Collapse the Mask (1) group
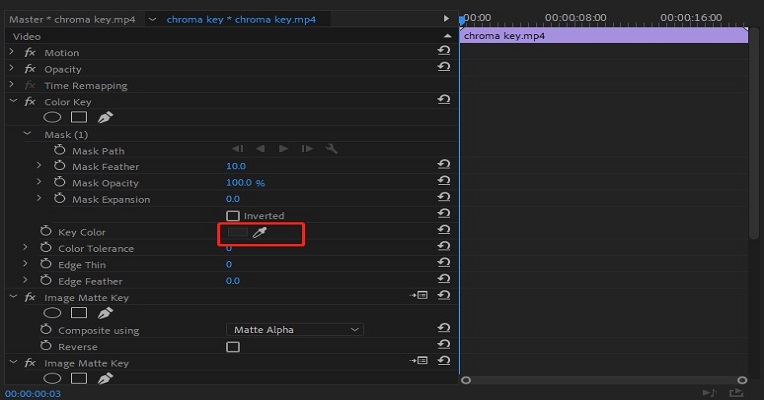 [x=27, y=133]
